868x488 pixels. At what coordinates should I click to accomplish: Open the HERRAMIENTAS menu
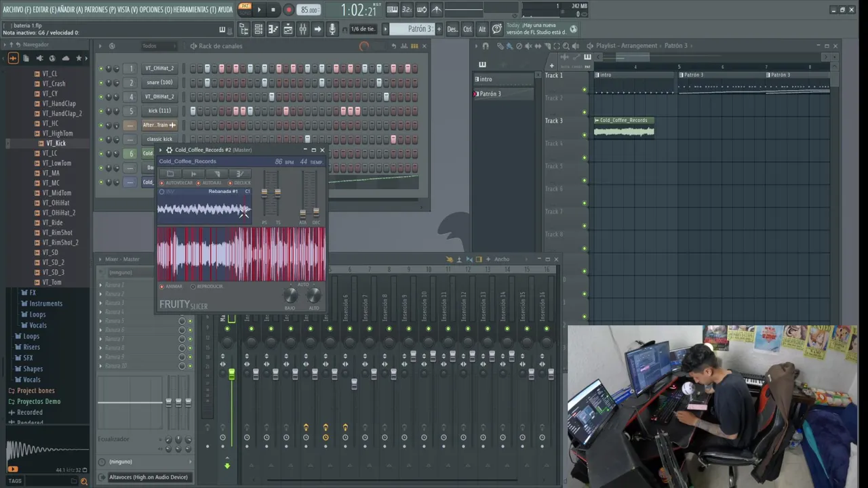193,9
